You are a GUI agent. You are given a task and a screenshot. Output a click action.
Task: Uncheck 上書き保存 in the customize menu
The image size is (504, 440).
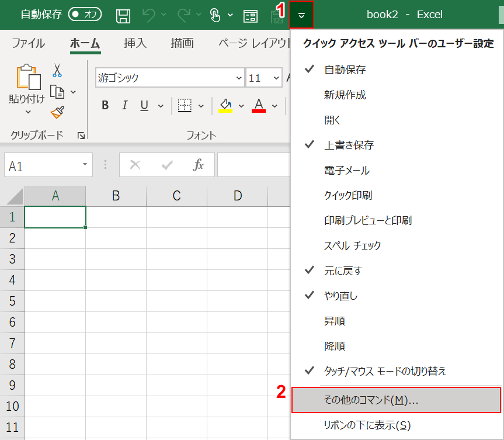coord(349,145)
